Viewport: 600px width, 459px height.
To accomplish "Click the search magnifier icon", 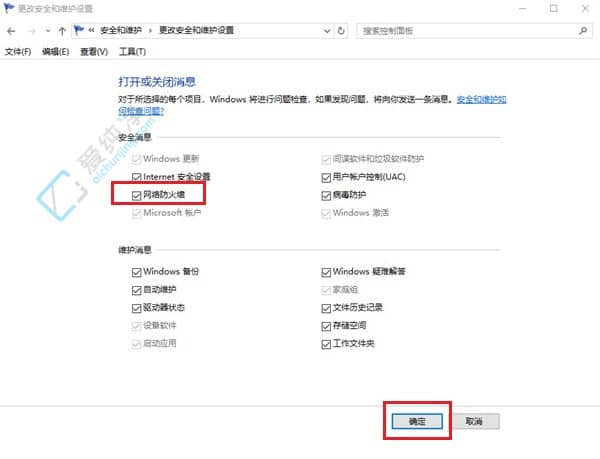I will coord(583,31).
